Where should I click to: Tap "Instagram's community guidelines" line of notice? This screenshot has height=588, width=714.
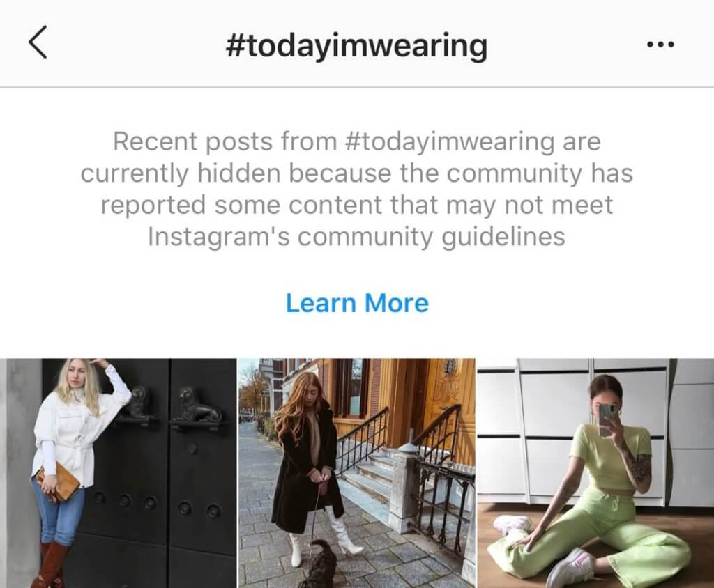coord(356,238)
